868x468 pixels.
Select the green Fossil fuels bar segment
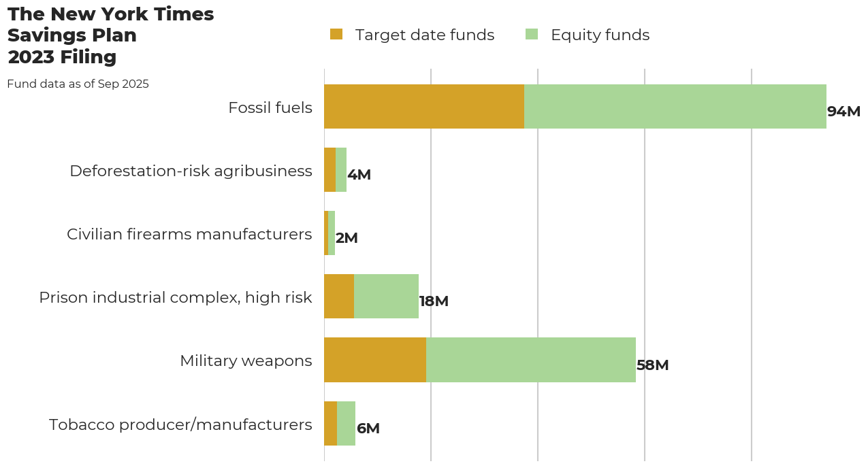(675, 107)
